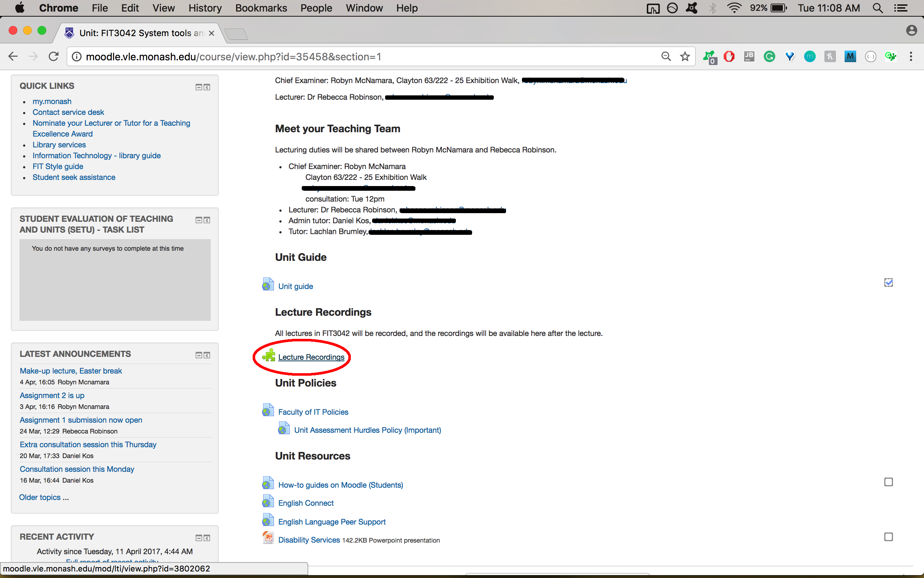924x578 pixels.
Task: Open macOS Spotlight search icon
Action: pyautogui.click(x=878, y=8)
